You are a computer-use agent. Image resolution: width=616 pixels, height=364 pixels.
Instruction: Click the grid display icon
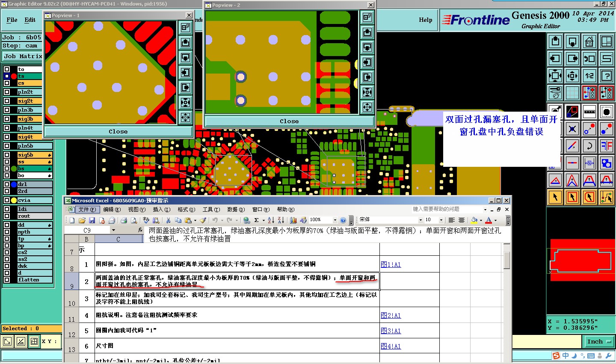click(x=572, y=93)
